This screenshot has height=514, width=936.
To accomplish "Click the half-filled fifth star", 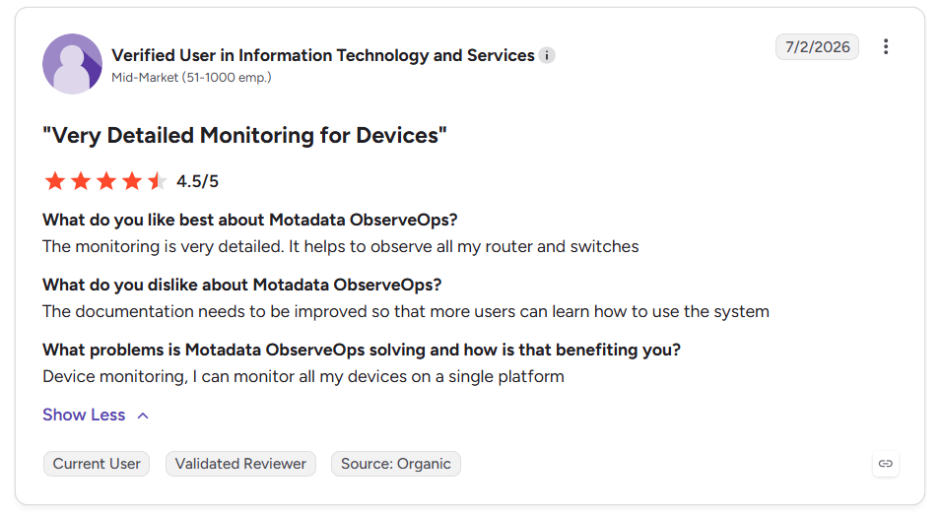I will 157,181.
